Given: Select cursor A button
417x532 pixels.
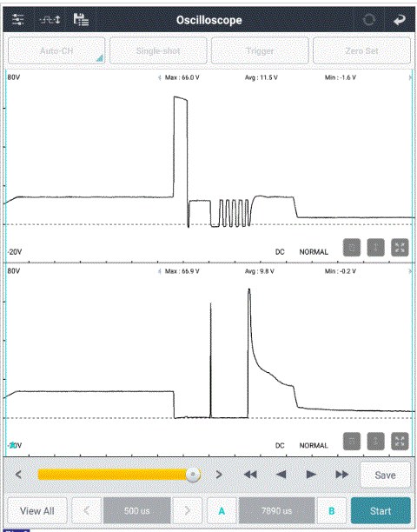Looking at the screenshot, I should [222, 510].
